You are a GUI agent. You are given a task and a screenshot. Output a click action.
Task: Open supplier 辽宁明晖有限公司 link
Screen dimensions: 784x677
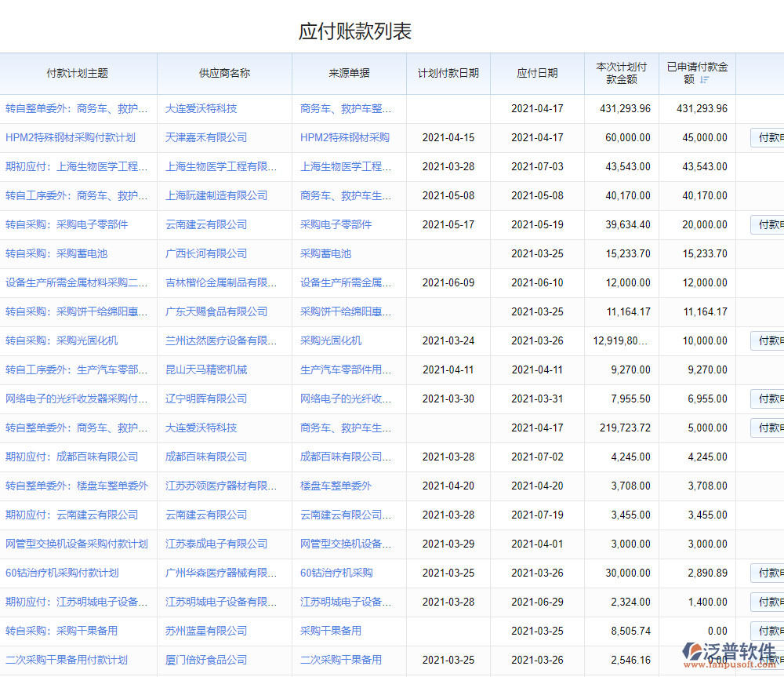click(x=206, y=399)
